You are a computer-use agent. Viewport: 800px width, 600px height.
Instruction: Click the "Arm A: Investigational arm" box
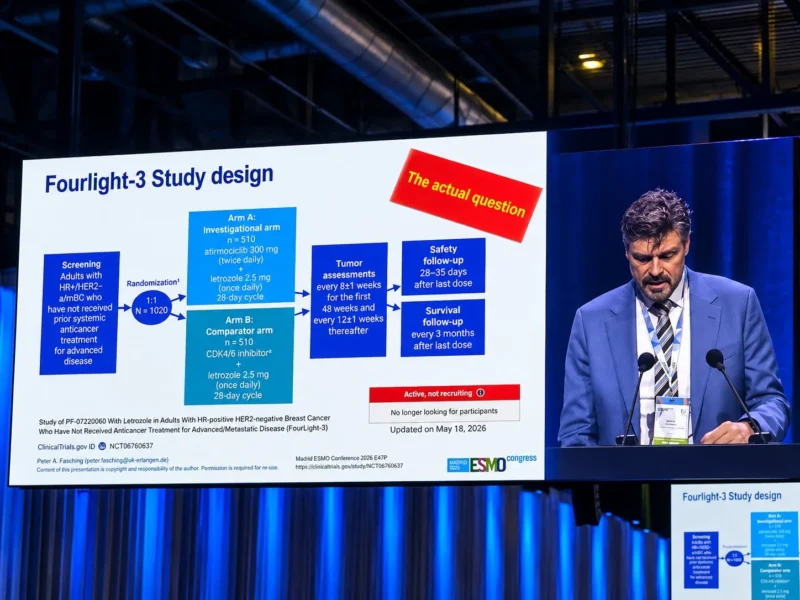tap(242, 256)
